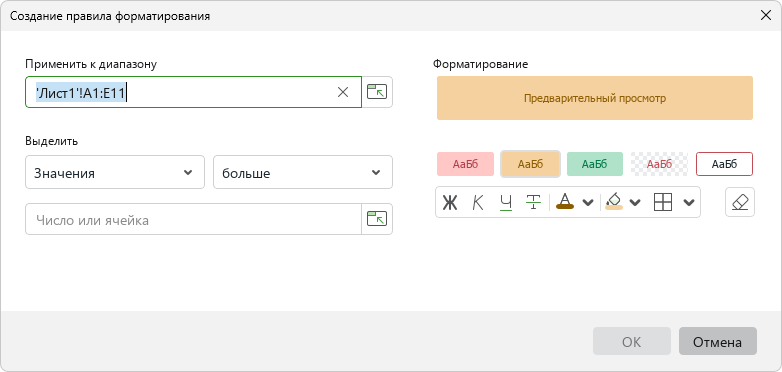782x372 pixels.
Task: Close the Создание правила форматирования dialog
Action: tap(766, 15)
